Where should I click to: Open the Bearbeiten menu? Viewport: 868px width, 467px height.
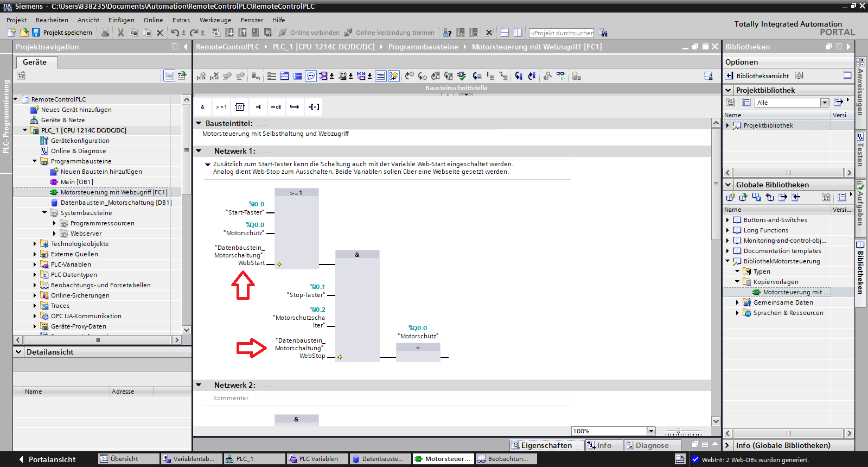tap(52, 20)
